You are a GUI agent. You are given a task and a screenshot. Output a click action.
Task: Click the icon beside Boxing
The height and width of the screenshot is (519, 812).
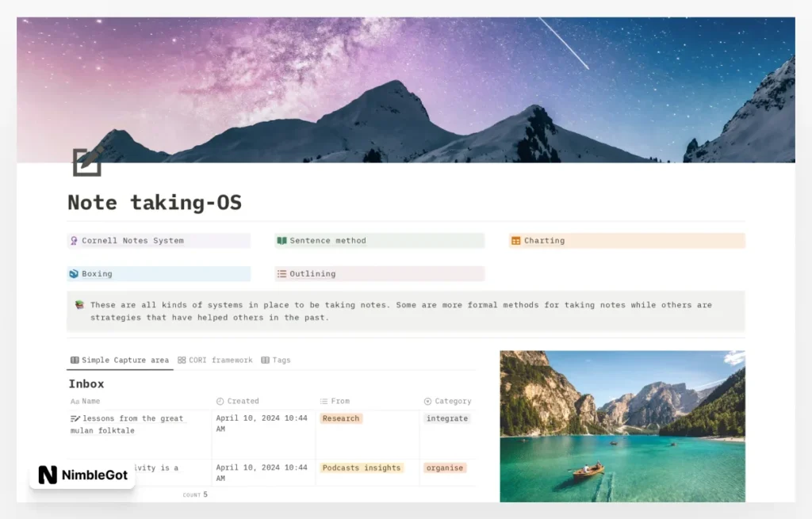tap(75, 273)
